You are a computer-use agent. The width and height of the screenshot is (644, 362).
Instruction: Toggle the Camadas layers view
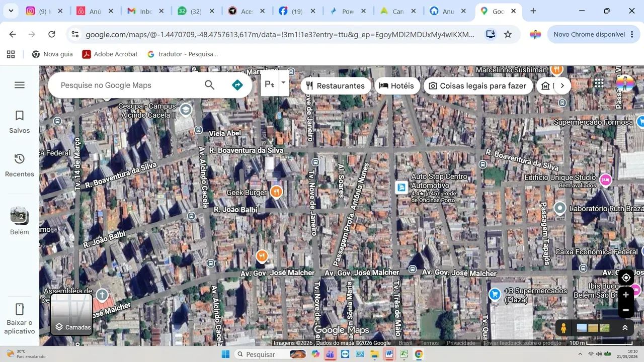71,314
